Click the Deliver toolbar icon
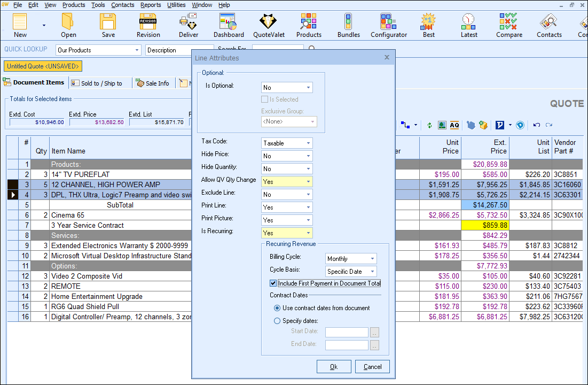Screen dimensions: 588x385 (188, 26)
